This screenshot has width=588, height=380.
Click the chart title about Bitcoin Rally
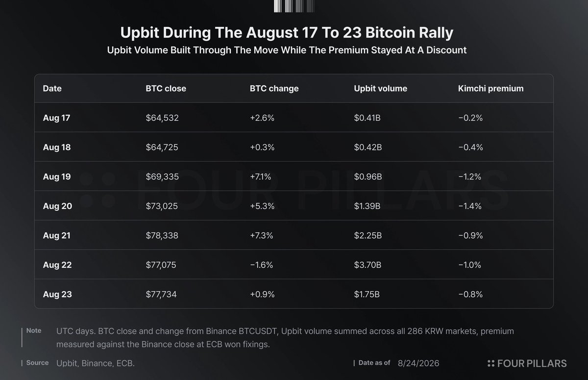tap(287, 33)
